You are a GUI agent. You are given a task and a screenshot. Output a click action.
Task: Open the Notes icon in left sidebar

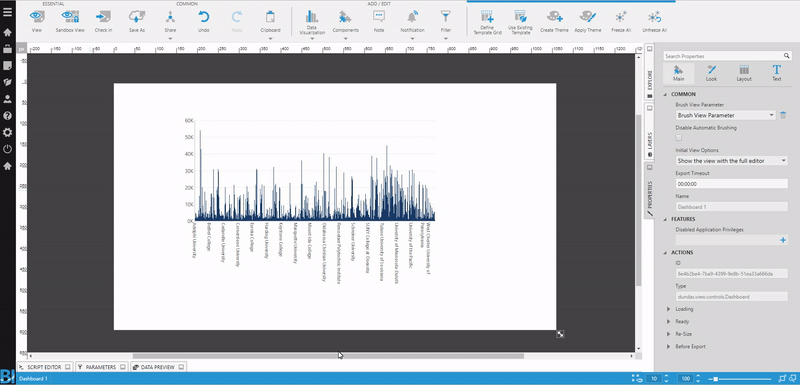(x=7, y=66)
